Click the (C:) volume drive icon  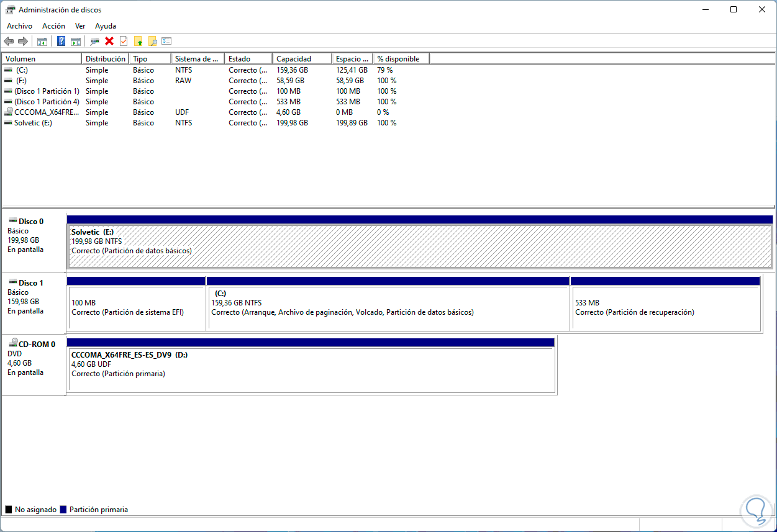coord(8,70)
